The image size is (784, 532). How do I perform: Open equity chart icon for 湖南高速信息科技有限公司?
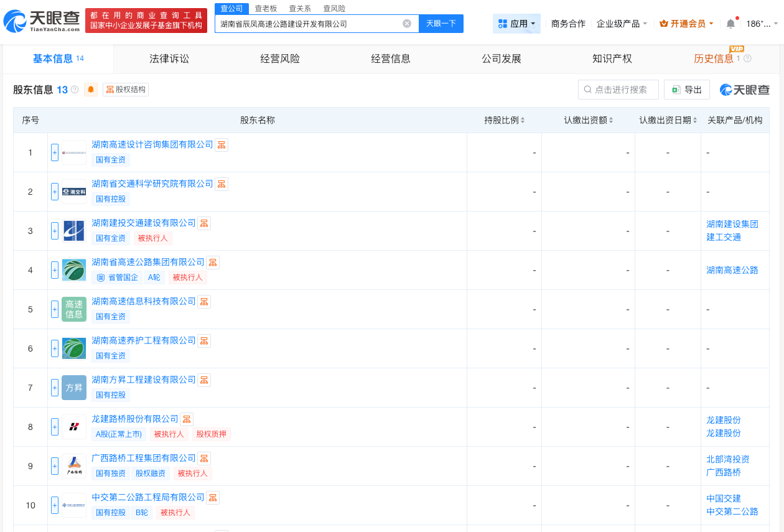pyautogui.click(x=204, y=302)
